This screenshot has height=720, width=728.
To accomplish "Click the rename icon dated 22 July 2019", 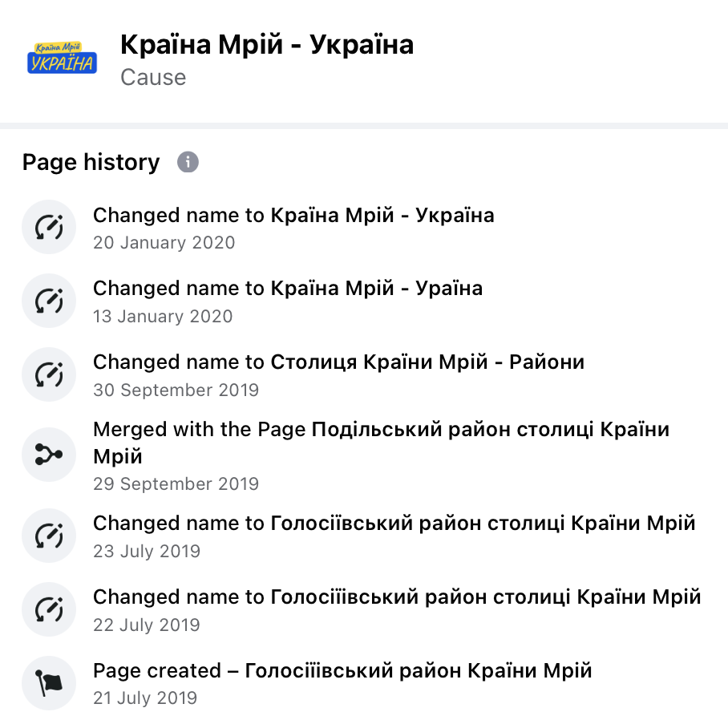I will coord(49,609).
